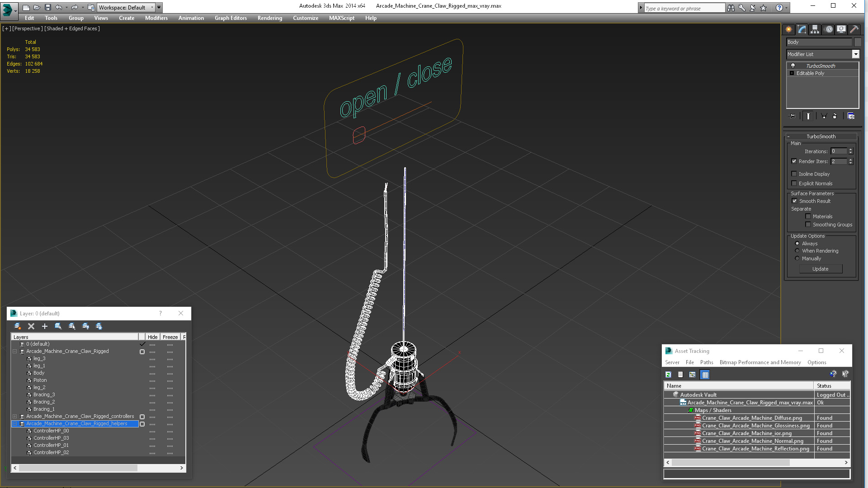Open the Modifier List dropdown
This screenshot has height=488, width=868.
[x=855, y=54]
